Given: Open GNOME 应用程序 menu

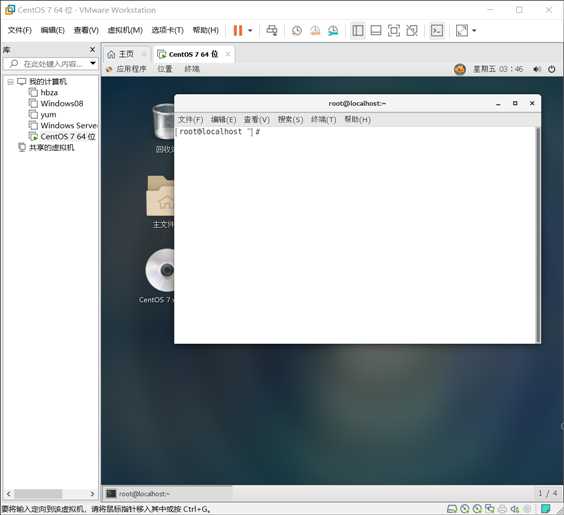Looking at the screenshot, I should 127,69.
